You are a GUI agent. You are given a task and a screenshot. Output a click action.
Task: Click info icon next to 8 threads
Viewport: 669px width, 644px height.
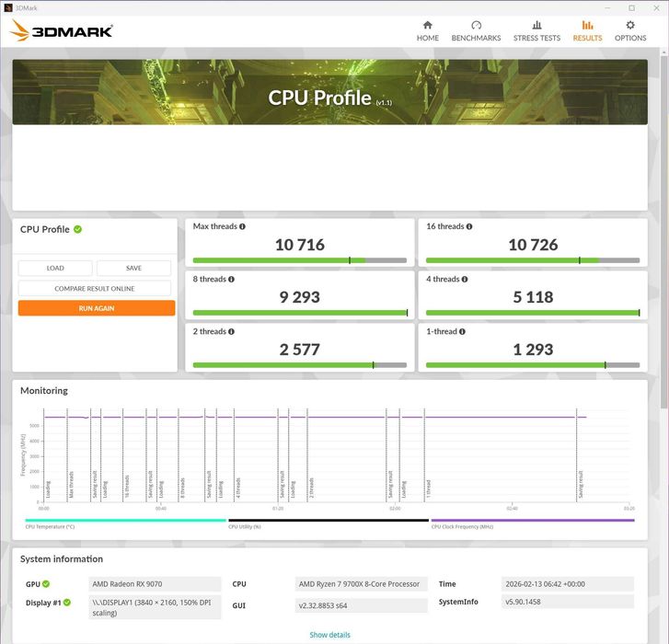pyautogui.click(x=231, y=280)
